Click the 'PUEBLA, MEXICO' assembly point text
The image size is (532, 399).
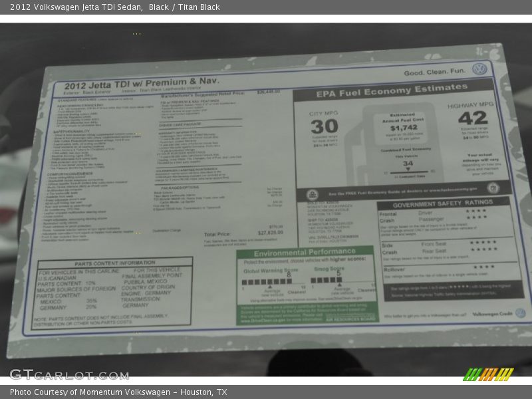(145, 281)
